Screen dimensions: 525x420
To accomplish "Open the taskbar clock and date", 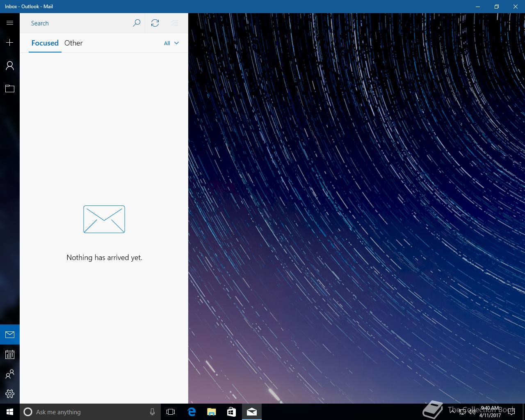I will [x=490, y=412].
